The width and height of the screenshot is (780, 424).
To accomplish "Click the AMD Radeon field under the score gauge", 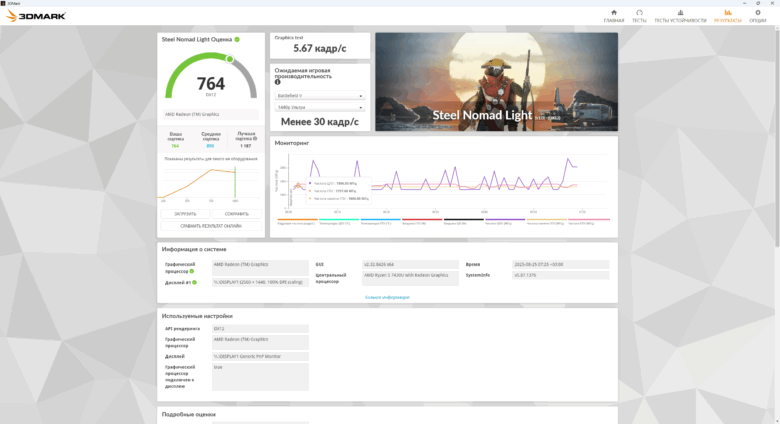I will (211, 114).
